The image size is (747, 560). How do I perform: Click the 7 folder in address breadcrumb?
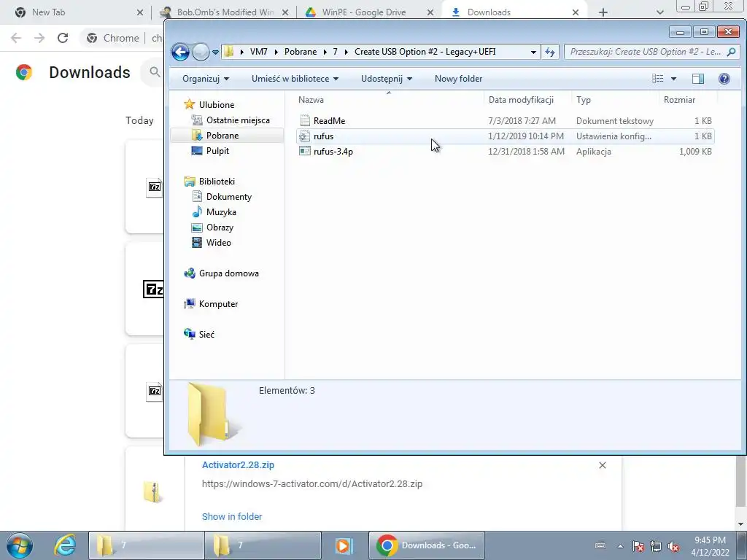335,52
